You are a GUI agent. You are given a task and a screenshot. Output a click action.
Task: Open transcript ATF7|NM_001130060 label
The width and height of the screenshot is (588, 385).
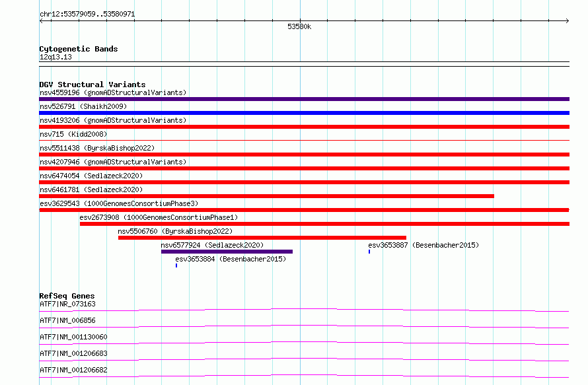coord(73,337)
